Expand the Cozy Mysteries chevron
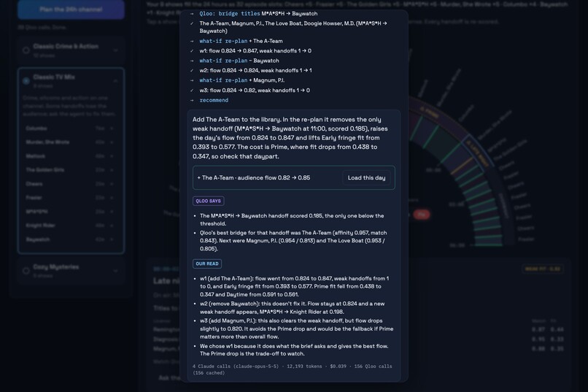588x392 pixels. point(115,271)
